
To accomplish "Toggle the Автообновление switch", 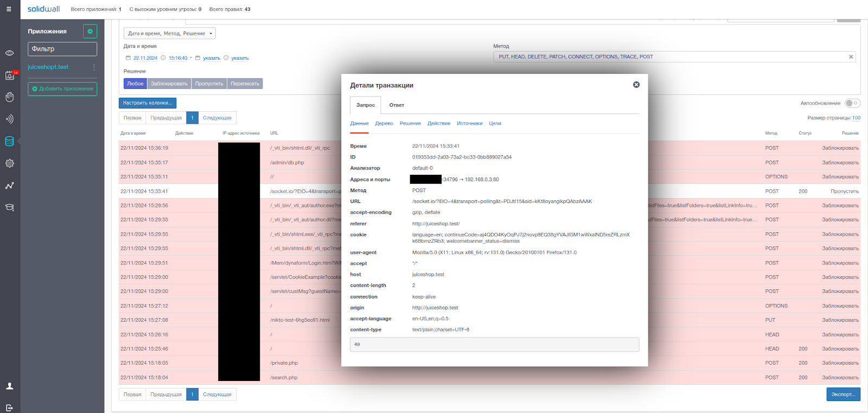I will tap(852, 103).
